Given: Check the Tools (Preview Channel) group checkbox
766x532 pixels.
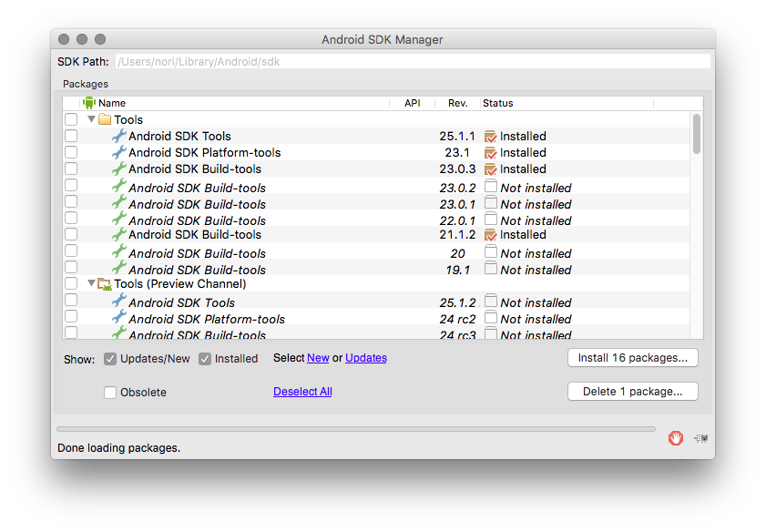Looking at the screenshot, I should [71, 283].
